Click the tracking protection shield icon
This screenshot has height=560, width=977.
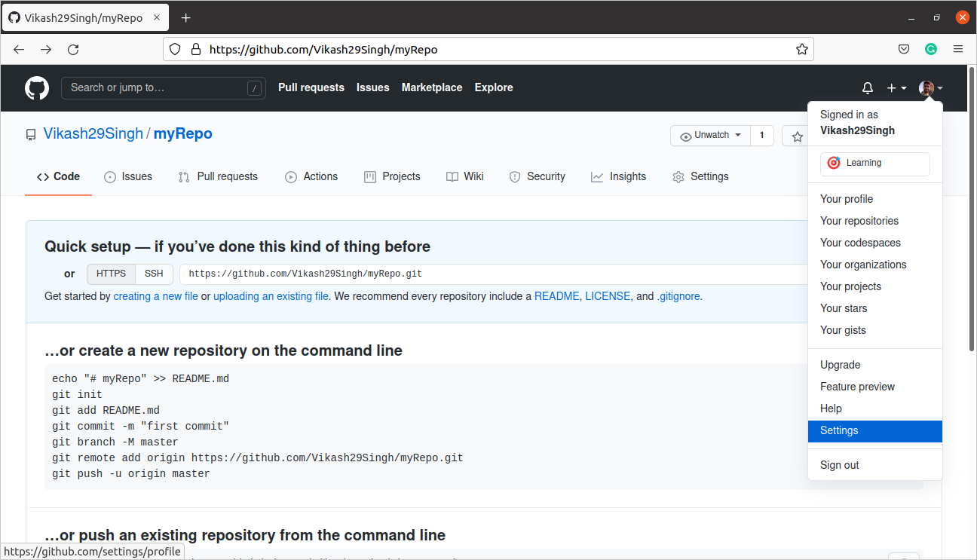174,48
